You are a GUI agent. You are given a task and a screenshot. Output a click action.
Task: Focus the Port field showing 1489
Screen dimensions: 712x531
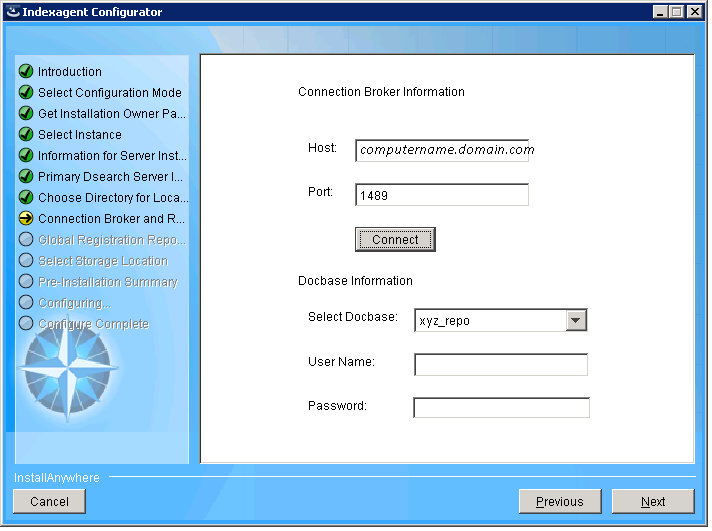(442, 195)
